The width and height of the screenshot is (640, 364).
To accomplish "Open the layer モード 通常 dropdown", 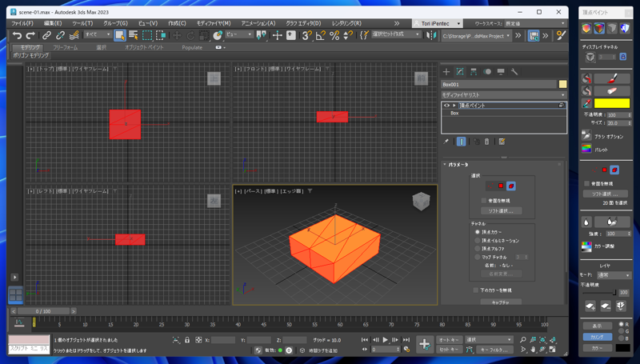I will point(614,275).
